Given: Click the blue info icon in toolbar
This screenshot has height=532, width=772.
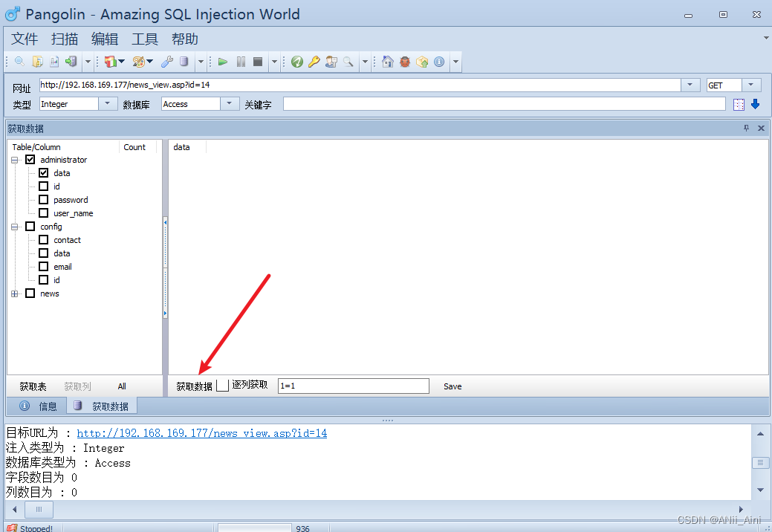Looking at the screenshot, I should (x=439, y=62).
